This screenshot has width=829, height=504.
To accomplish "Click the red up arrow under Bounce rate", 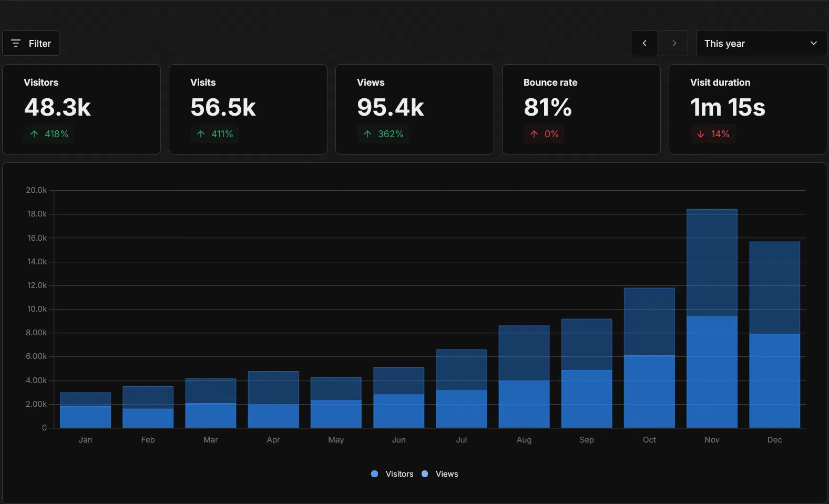I will 534,134.
